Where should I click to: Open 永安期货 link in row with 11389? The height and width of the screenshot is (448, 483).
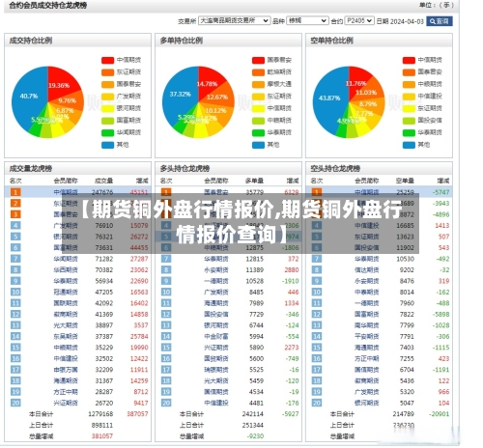point(216,270)
